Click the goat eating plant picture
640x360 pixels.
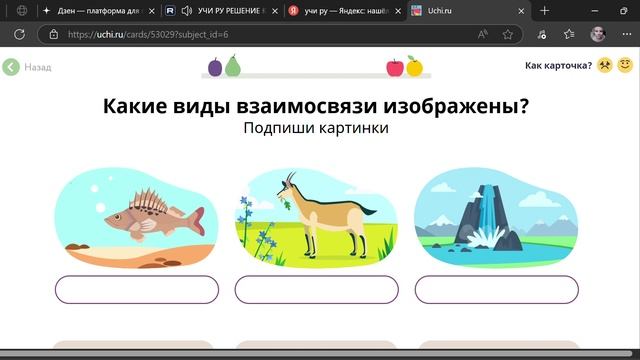point(316,218)
